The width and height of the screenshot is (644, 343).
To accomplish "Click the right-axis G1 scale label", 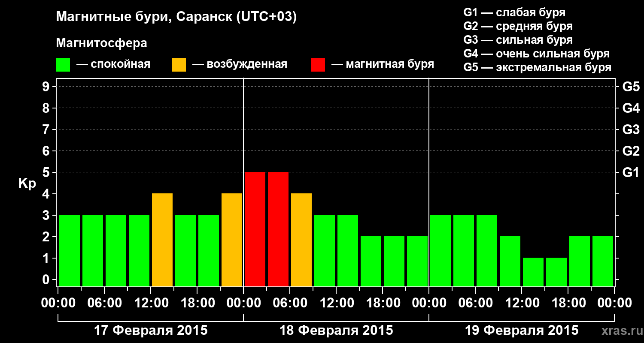I will coord(631,172).
